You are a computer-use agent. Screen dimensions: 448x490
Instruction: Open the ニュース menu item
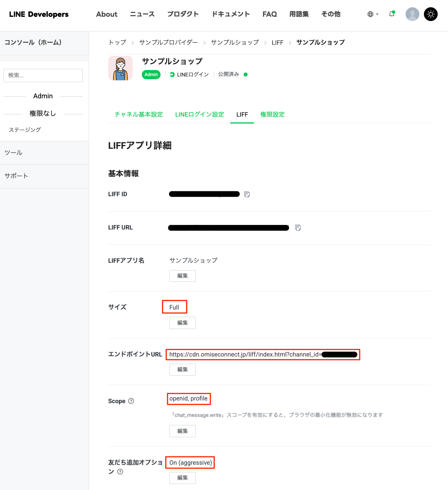click(x=142, y=14)
